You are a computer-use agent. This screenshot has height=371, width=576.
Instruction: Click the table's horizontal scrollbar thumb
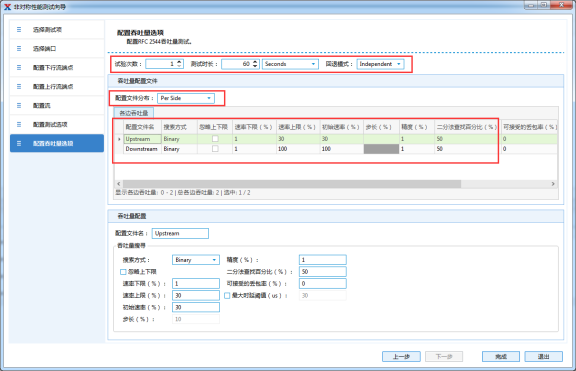click(x=292, y=184)
